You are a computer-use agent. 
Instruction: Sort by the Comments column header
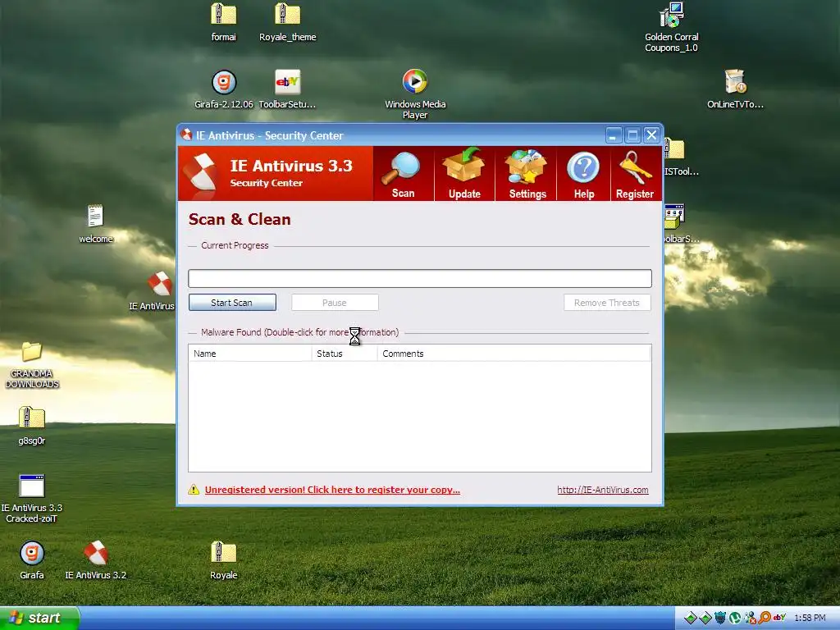click(514, 354)
